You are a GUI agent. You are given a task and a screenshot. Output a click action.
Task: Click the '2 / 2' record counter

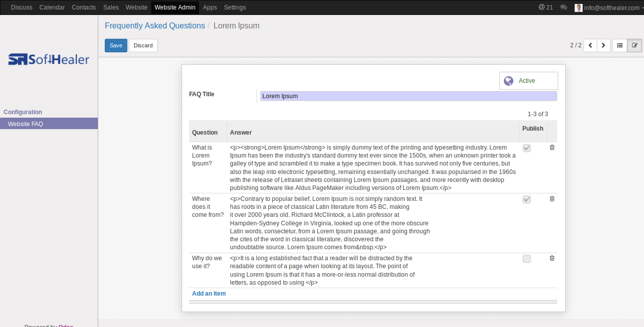(576, 45)
